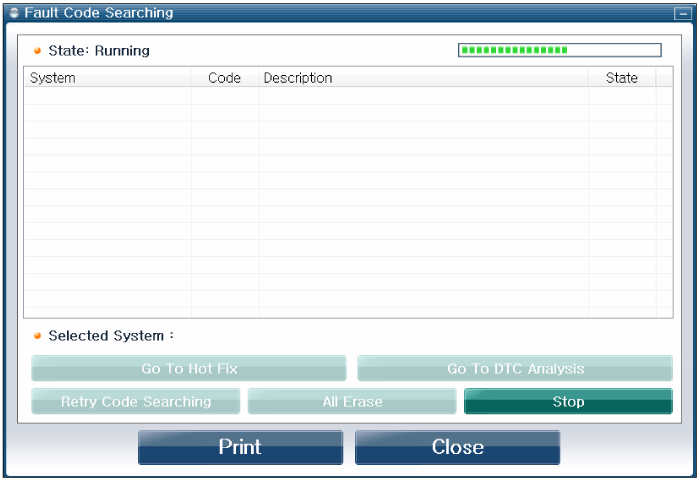Click the Code column header
This screenshot has height=481, width=700.
pos(225,78)
